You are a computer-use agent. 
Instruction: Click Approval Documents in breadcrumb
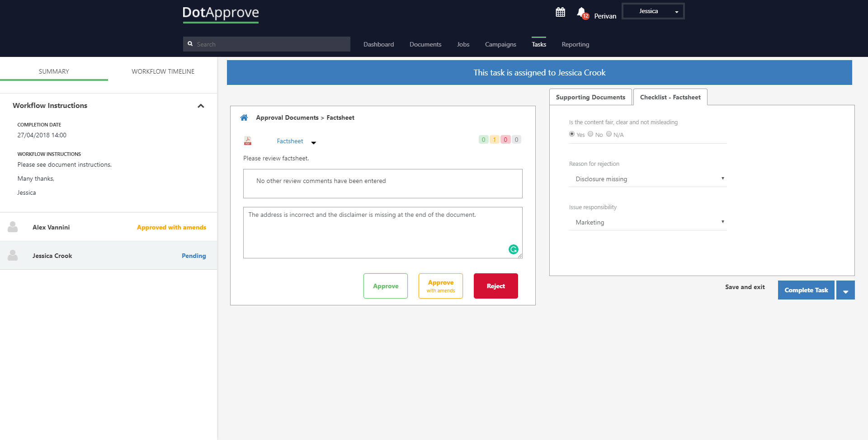pos(287,117)
